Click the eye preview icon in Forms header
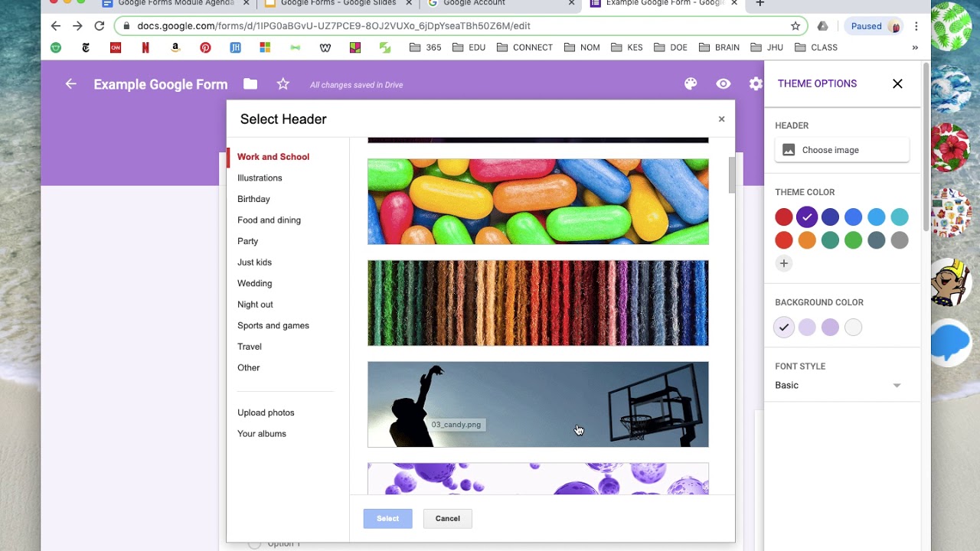The width and height of the screenshot is (980, 551). pos(724,84)
